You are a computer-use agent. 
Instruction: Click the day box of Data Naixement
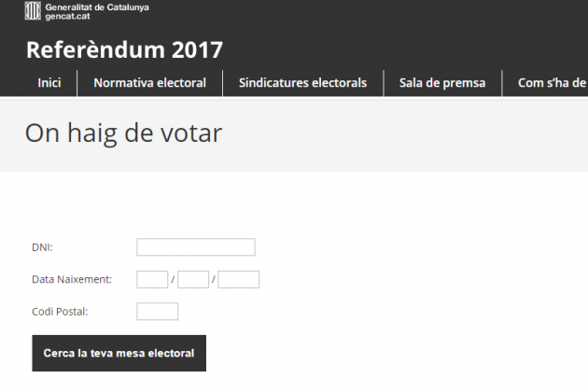[152, 279]
